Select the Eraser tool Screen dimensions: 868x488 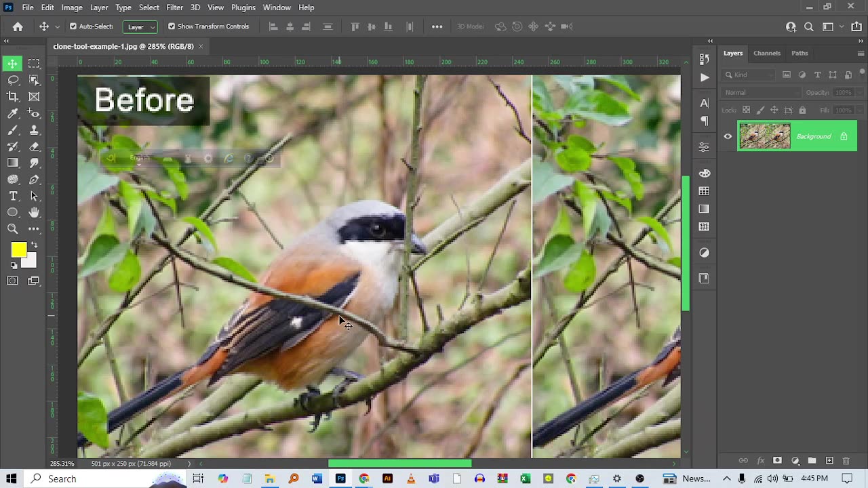pos(34,146)
